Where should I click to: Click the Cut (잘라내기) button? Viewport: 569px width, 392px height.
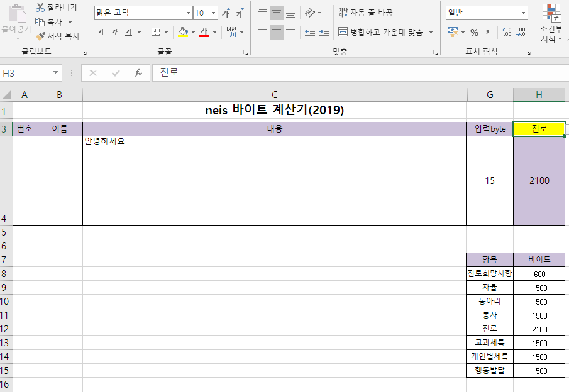tap(57, 8)
